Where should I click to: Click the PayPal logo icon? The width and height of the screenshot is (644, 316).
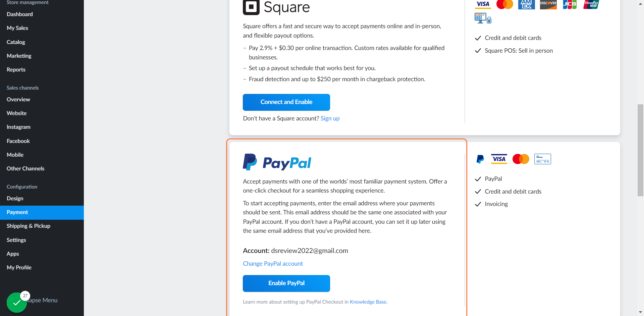point(250,162)
